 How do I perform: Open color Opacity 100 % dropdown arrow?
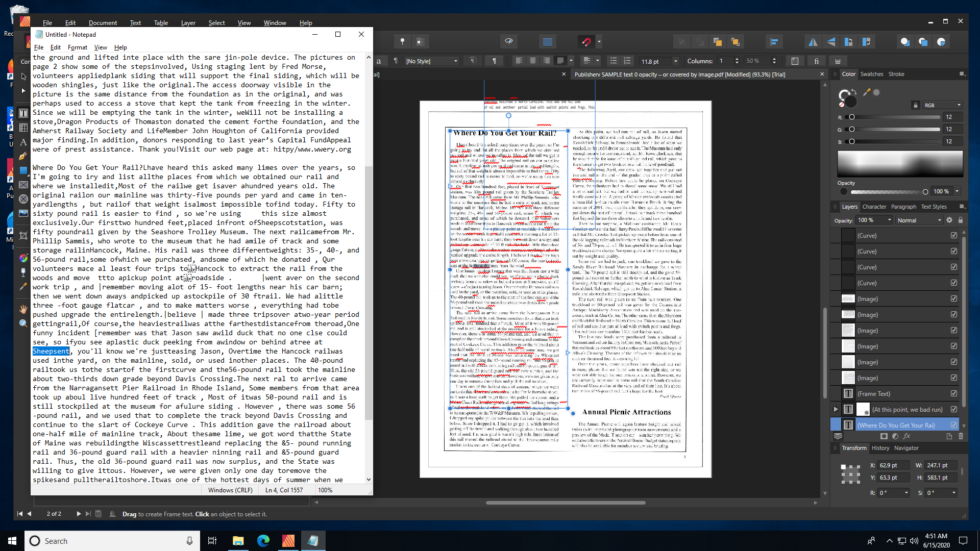(957, 191)
